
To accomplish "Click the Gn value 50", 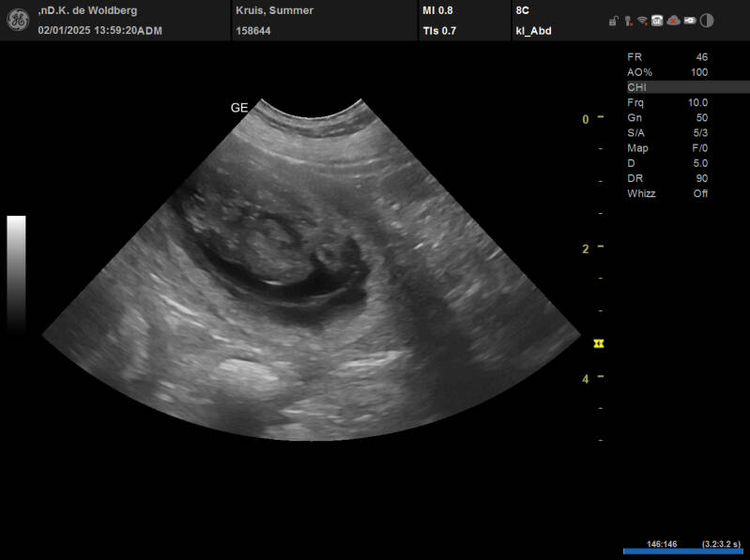I will (x=702, y=117).
